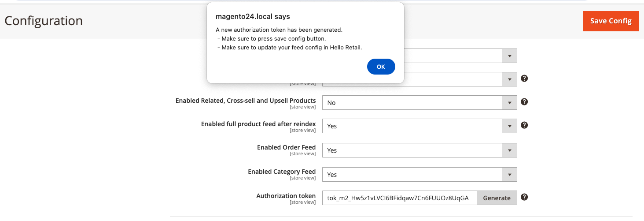Viewport: 644px width, 221px height.
Task: Click help icon for Related, Cross-sell and Upsell
Action: pyautogui.click(x=524, y=102)
